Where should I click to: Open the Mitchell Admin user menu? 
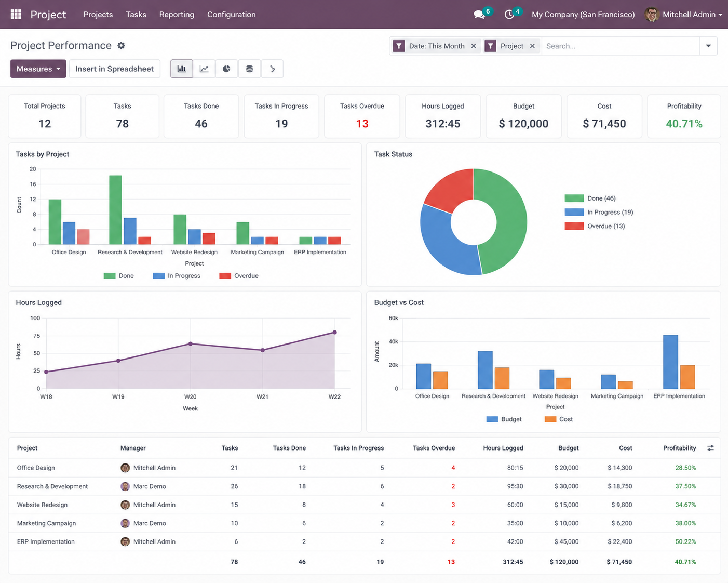click(683, 15)
